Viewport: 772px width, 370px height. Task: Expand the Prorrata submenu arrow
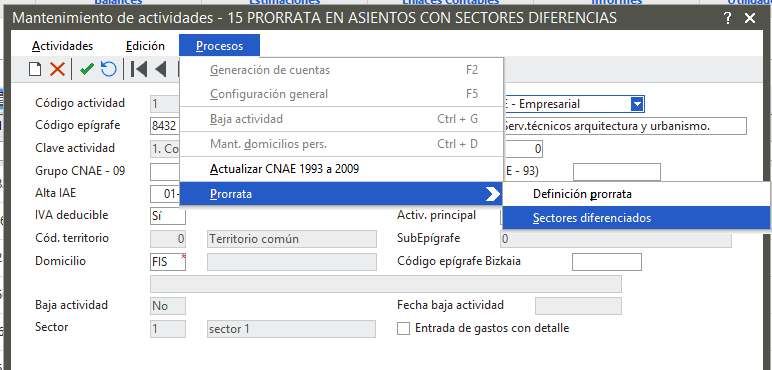(492, 194)
